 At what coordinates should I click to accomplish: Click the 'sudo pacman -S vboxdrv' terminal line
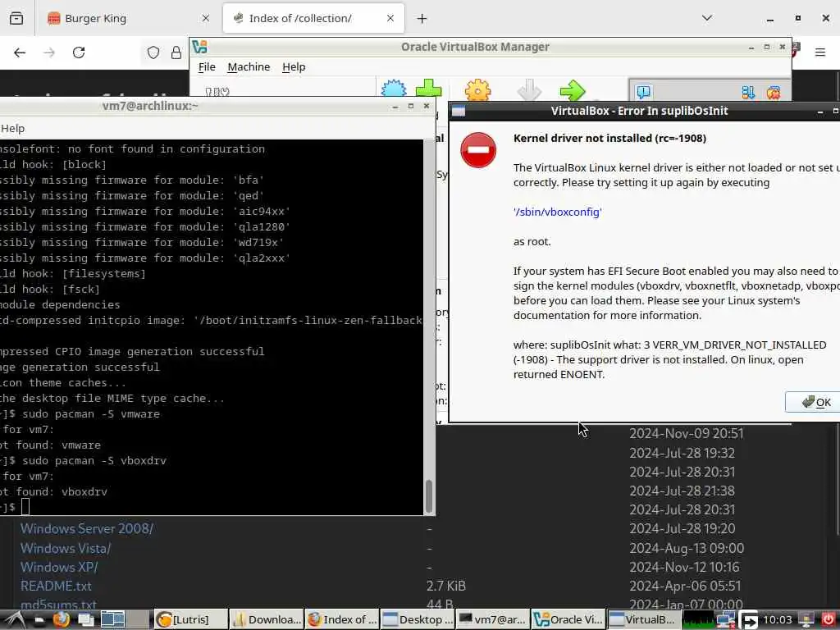click(x=94, y=461)
